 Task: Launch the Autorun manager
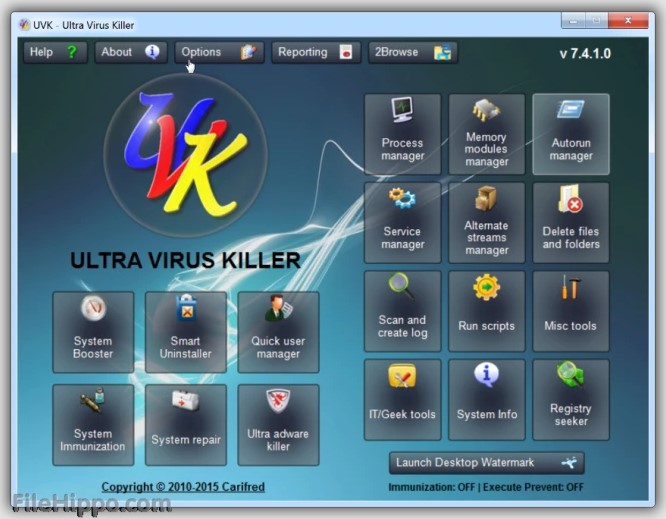[571, 134]
